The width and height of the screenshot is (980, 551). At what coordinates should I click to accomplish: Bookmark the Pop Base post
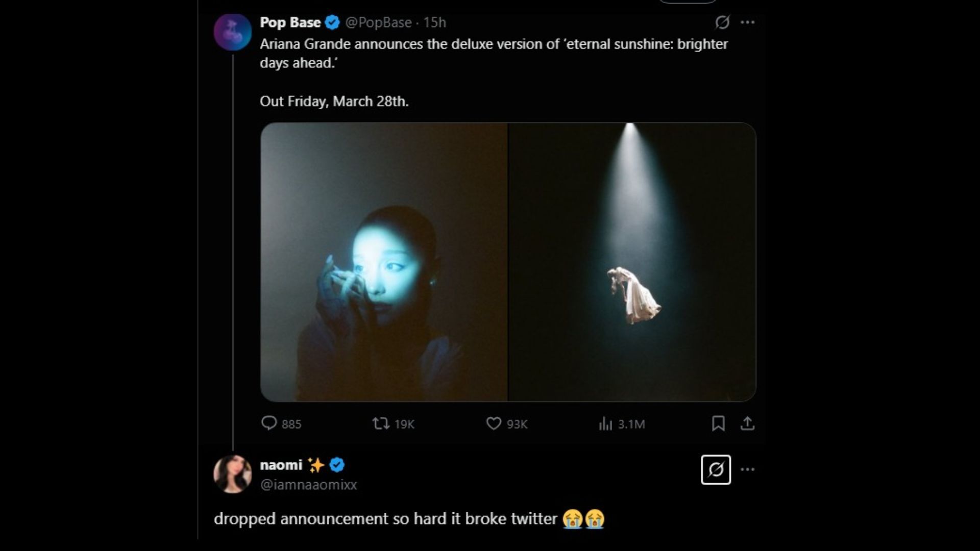tap(718, 423)
